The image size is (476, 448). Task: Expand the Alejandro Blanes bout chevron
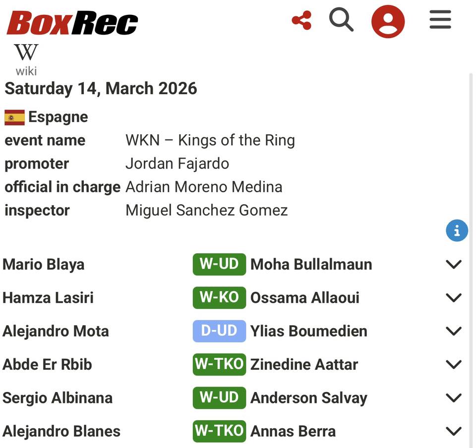454,431
